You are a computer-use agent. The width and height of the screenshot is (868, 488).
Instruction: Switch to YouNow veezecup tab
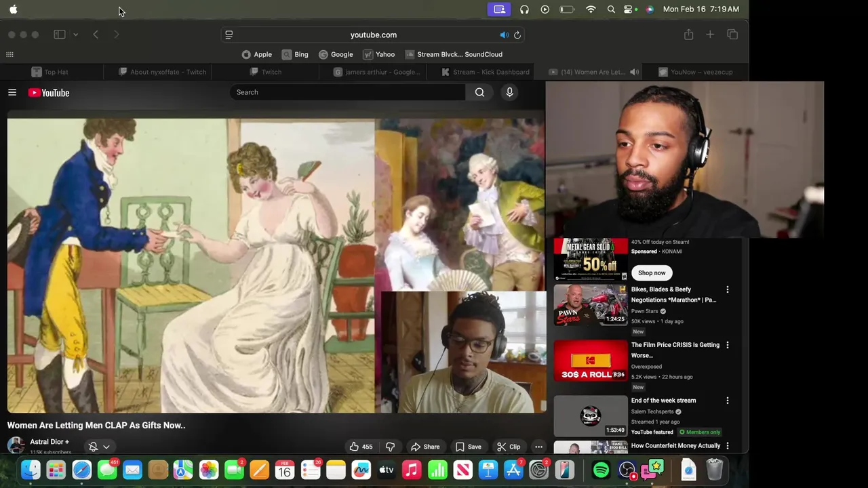(x=696, y=72)
